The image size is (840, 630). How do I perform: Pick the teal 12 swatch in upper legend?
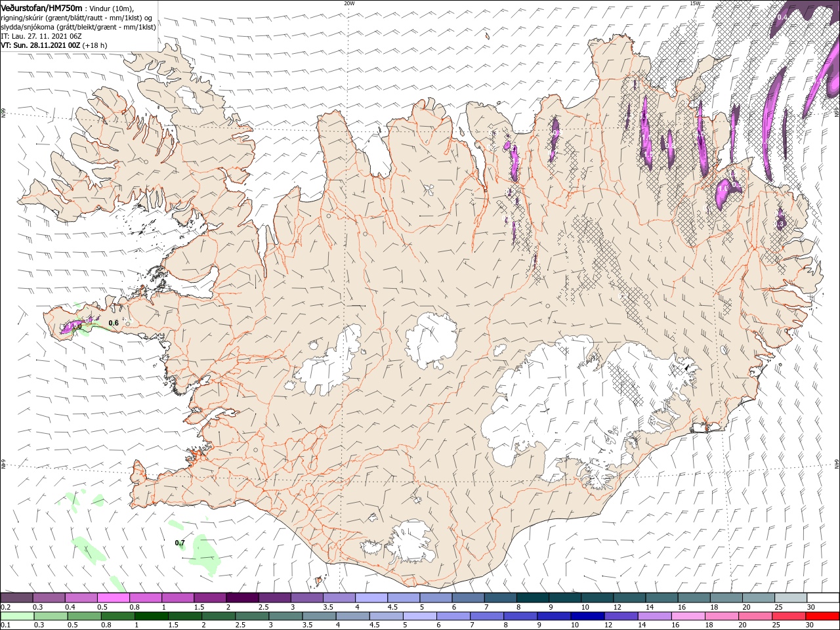tap(630, 598)
